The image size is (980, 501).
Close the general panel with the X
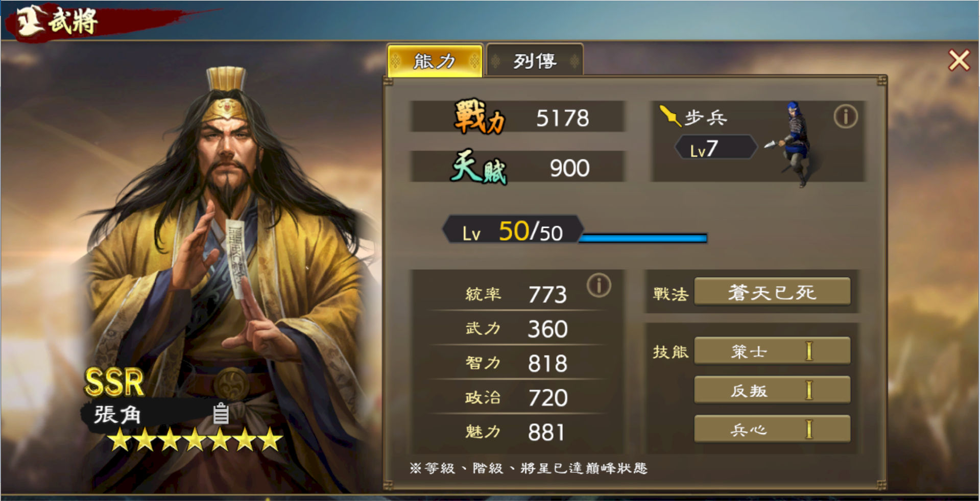coord(959,60)
